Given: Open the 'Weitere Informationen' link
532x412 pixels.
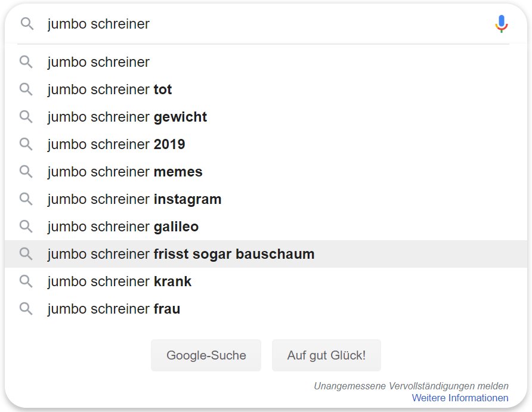Looking at the screenshot, I should [x=460, y=398].
